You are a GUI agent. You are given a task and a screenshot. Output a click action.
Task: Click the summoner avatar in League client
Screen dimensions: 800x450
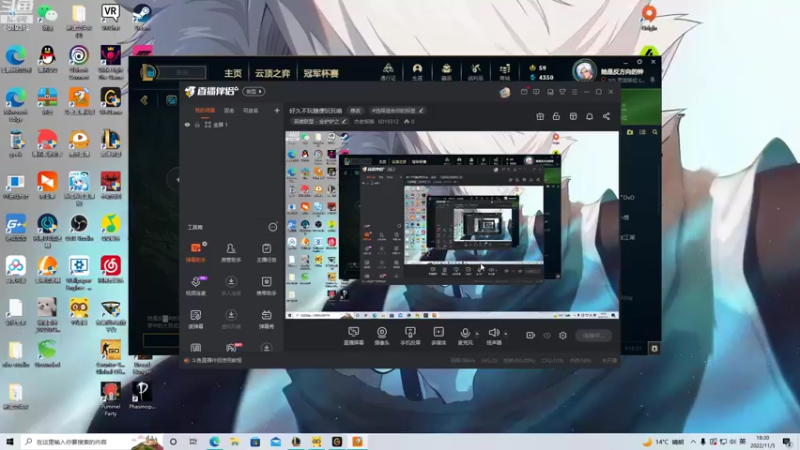point(584,71)
